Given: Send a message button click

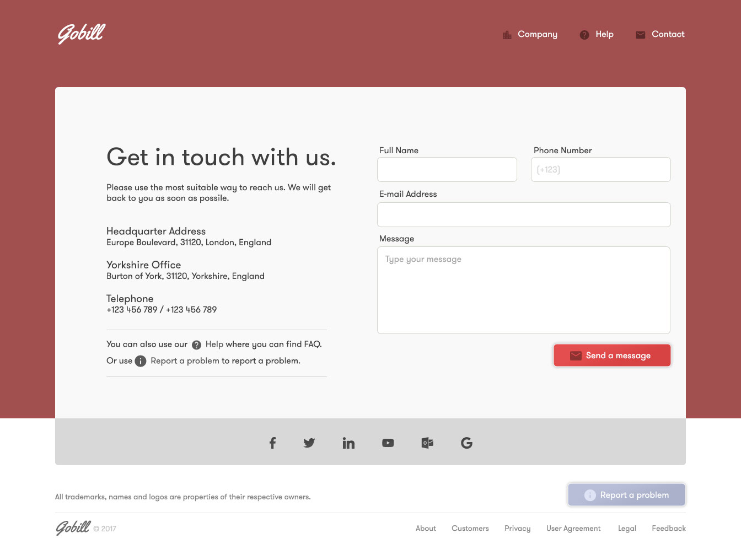Looking at the screenshot, I should pos(612,356).
